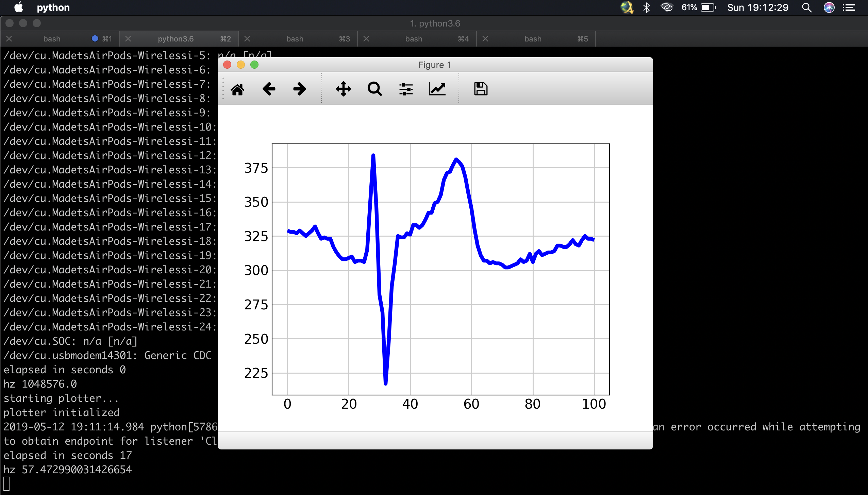Select the bash tab with shortcut ⌘4
Image resolution: width=868 pixels, height=495 pixels.
click(x=414, y=39)
